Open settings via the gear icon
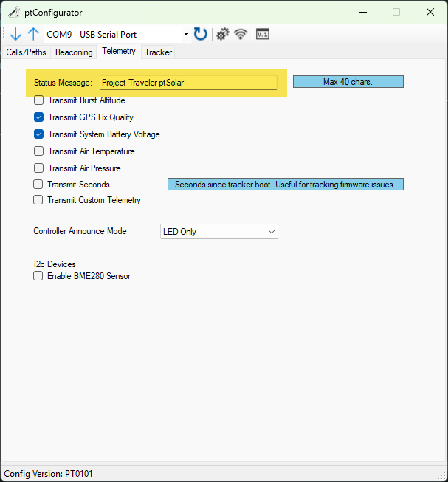The height and width of the screenshot is (482, 448). coord(221,34)
